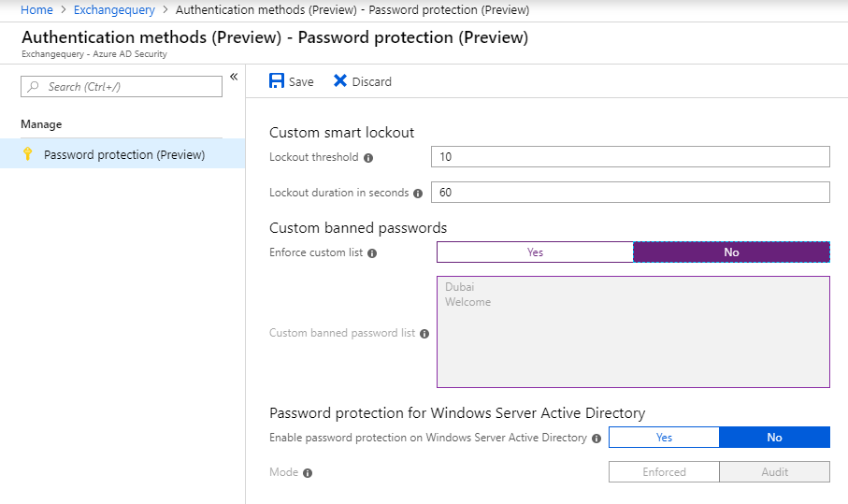848x504 pixels.
Task: Open Password protection (Preview) menu item
Action: tap(123, 154)
